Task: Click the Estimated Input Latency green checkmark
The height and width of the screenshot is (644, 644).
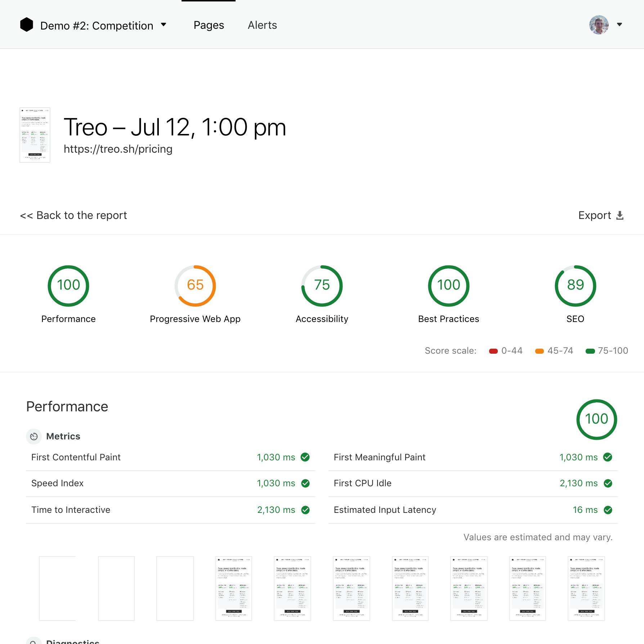Action: click(x=608, y=510)
